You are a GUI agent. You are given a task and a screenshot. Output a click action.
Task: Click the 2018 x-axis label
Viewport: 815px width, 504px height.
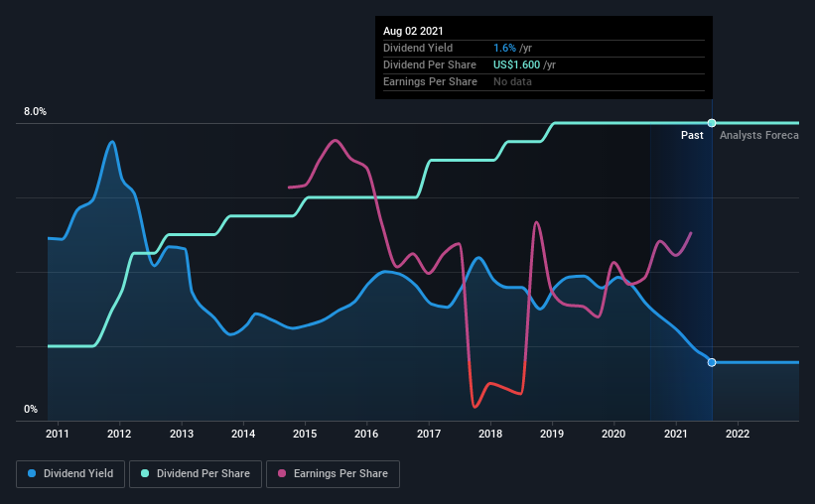(490, 434)
